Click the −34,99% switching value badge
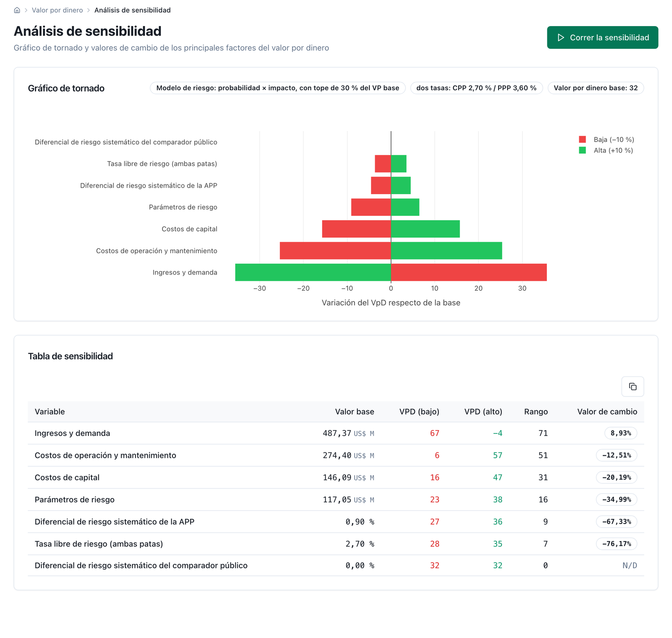This screenshot has height=638, width=672. (x=617, y=499)
